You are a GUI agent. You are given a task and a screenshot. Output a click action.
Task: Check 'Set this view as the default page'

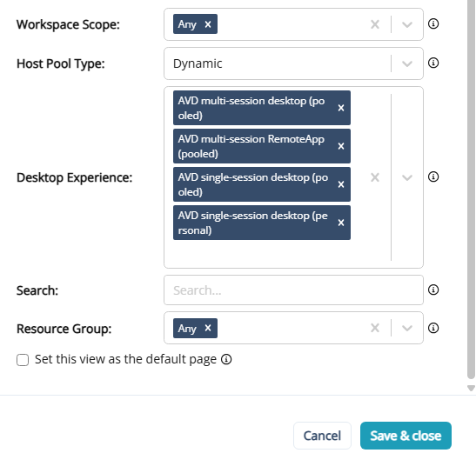tap(23, 360)
